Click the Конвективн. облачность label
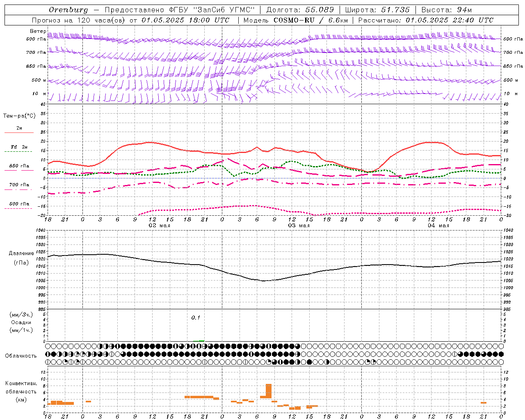 tap(21, 391)
